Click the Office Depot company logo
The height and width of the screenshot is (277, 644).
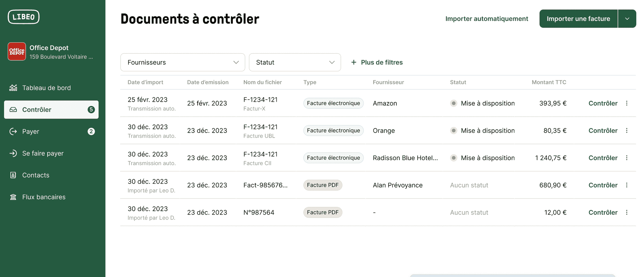coord(16,51)
